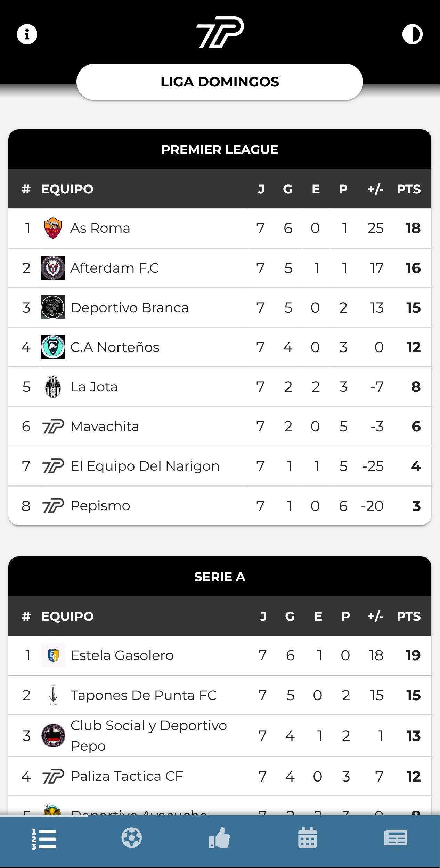Viewport: 440px width, 868px height.
Task: Open the calendar schedule tab
Action: pyautogui.click(x=308, y=838)
